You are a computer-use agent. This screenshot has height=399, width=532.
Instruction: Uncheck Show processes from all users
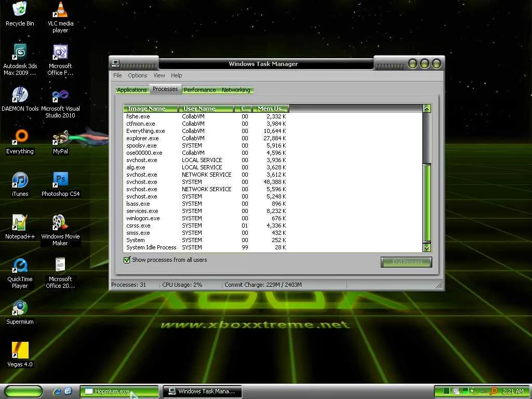[x=127, y=260]
